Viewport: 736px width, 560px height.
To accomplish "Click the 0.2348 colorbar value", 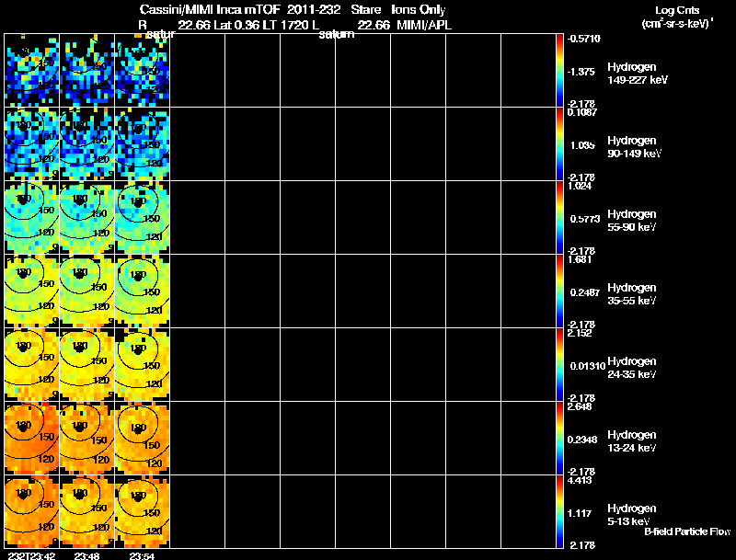I will (582, 440).
